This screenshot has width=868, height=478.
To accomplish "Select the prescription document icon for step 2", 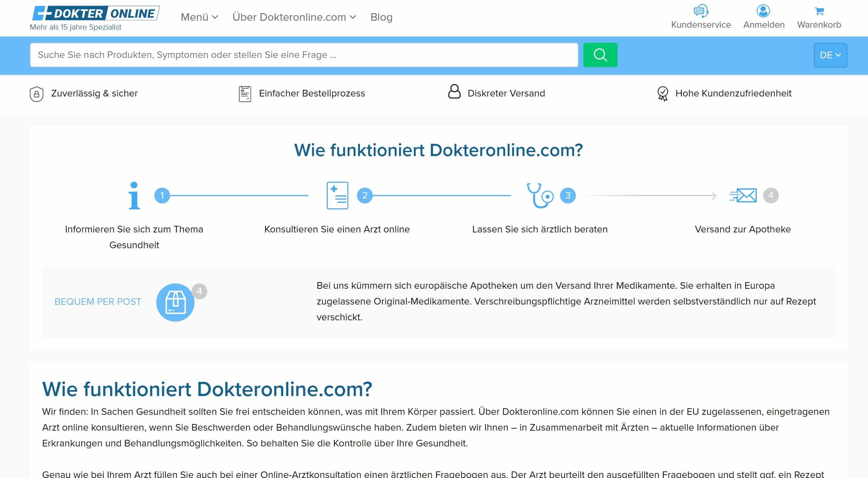I will [x=337, y=196].
